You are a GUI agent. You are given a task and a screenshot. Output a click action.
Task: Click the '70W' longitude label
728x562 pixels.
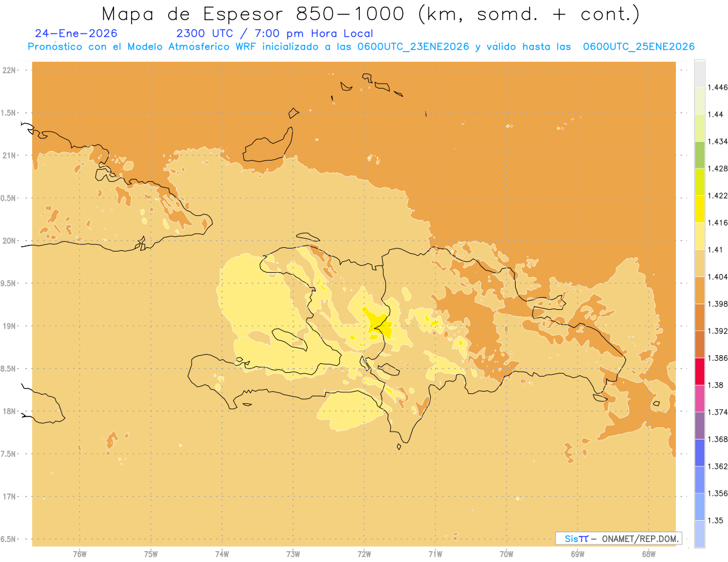click(x=507, y=554)
